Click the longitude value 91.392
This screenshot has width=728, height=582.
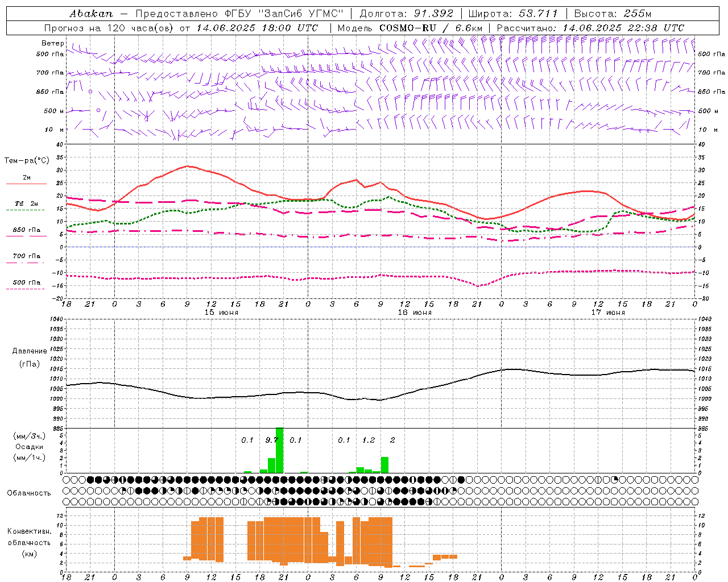click(x=433, y=14)
